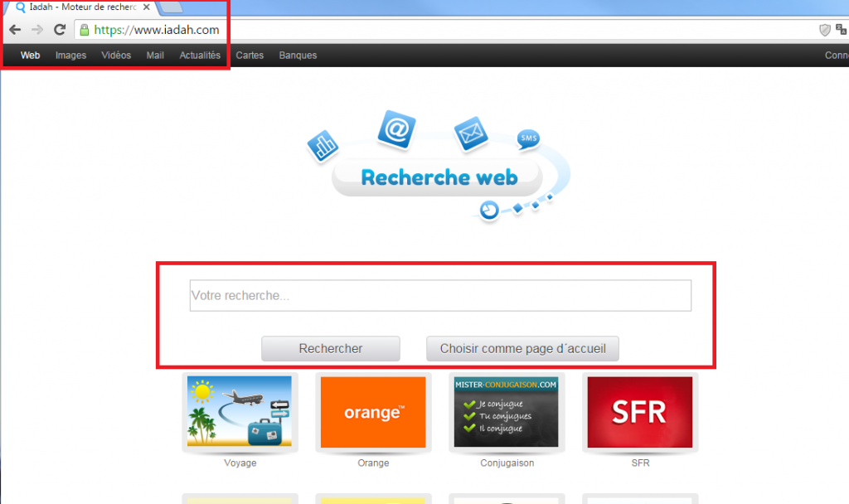Click the browser back arrow
Screen dimensions: 849x504
15,30
